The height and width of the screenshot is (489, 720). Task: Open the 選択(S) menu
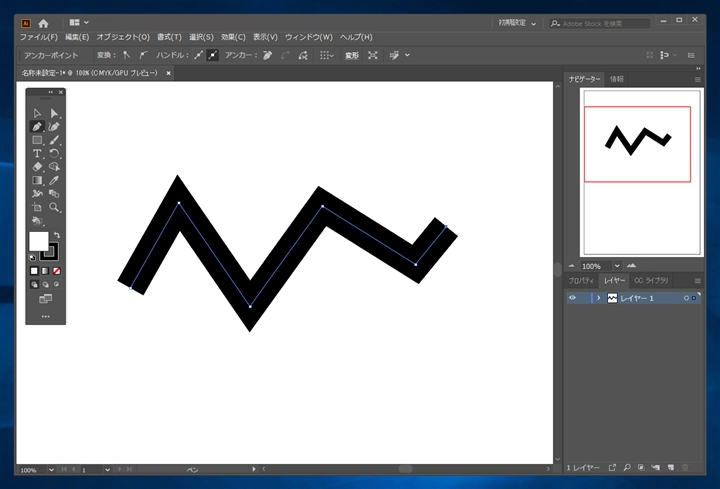(201, 37)
